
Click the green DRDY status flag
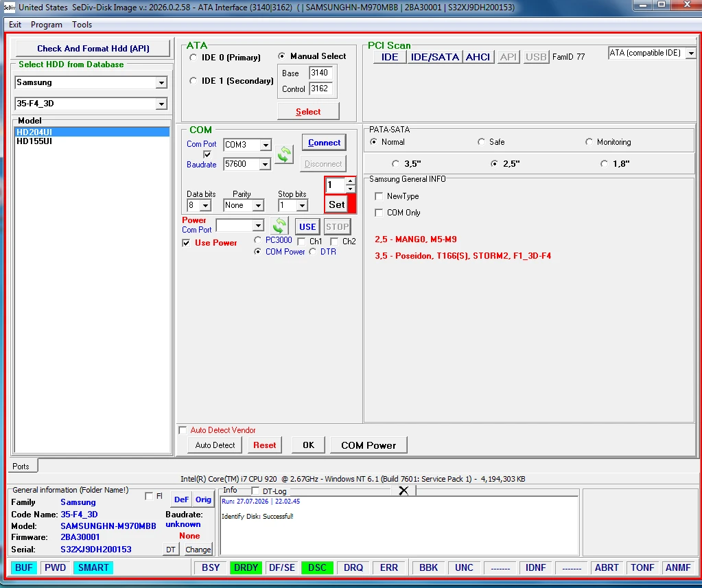[246, 567]
